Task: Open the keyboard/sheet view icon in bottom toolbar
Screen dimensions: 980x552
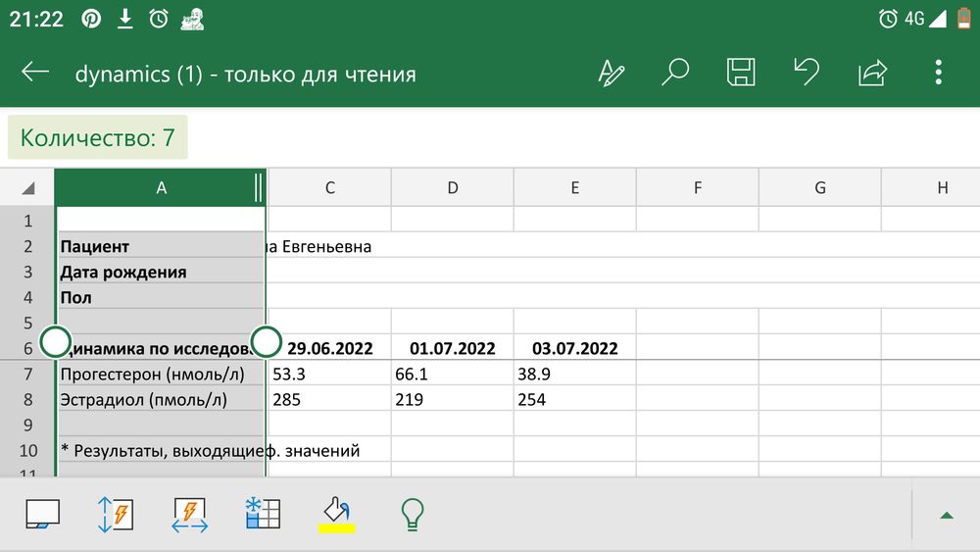Action: point(42,515)
